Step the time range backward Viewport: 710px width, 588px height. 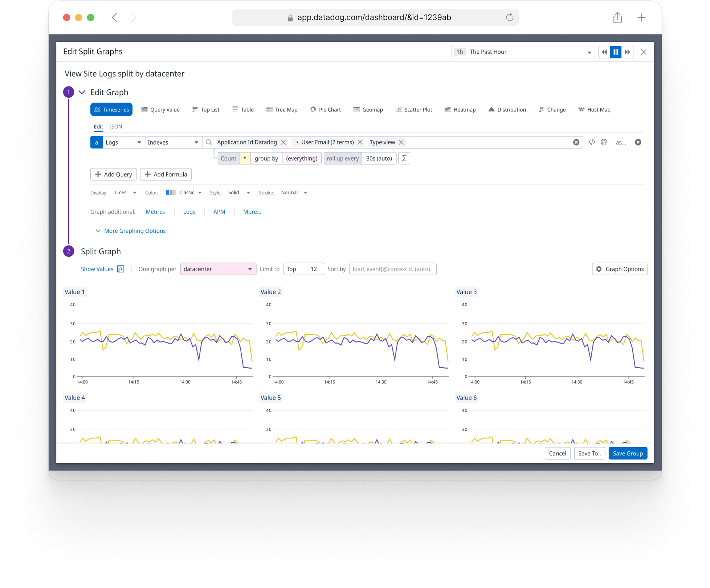click(x=604, y=52)
